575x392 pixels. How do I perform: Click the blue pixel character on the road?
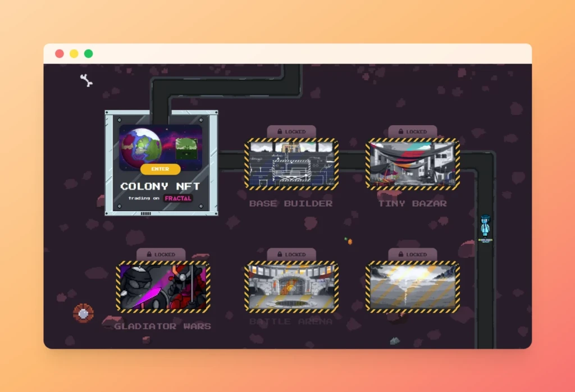point(486,227)
